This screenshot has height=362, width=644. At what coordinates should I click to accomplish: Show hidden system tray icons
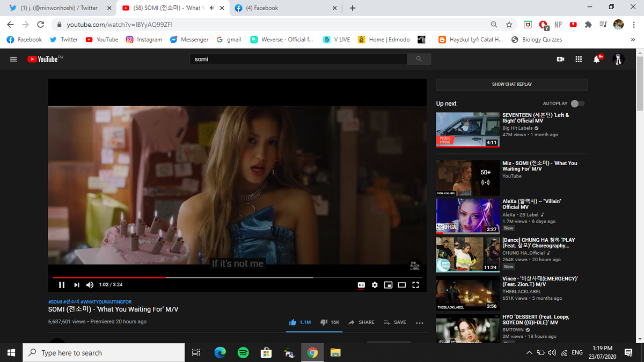tap(529, 352)
